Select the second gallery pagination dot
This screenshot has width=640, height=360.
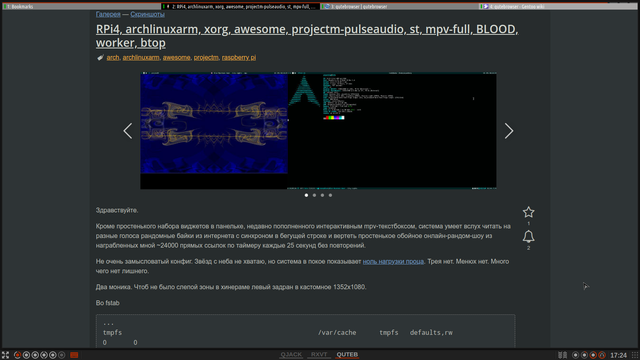(x=314, y=195)
